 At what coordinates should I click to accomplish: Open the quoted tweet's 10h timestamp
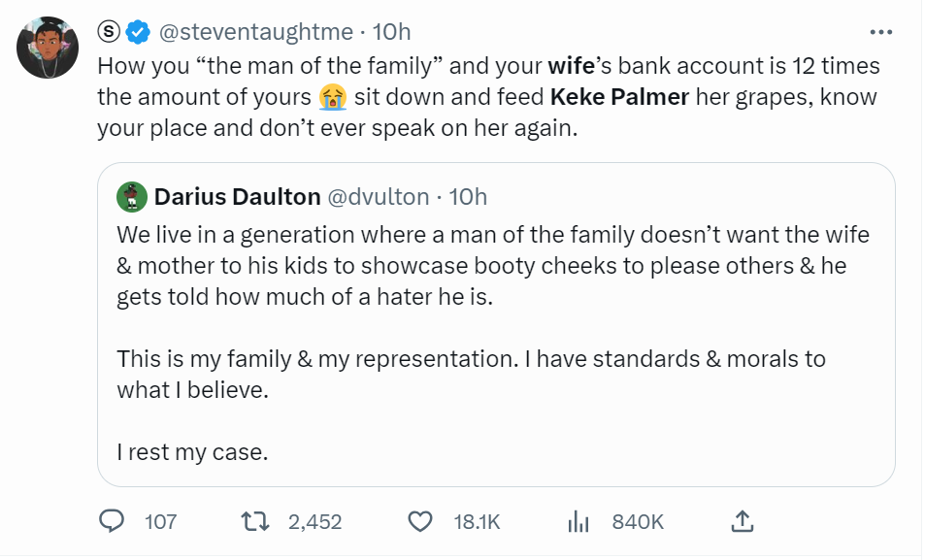(468, 197)
